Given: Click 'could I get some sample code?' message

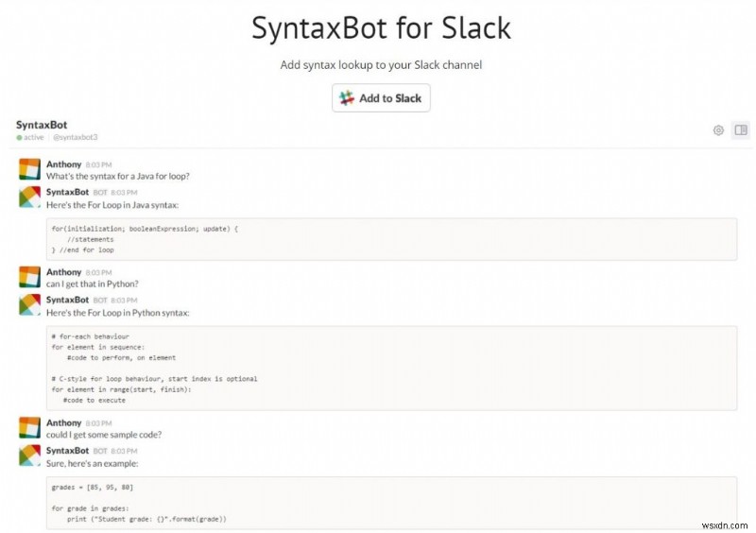Looking at the screenshot, I should 104,435.
